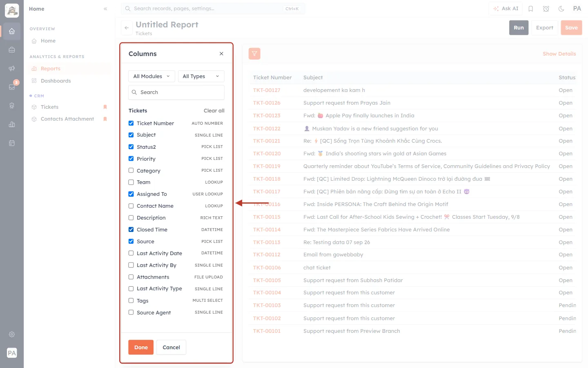Open the bar chart analytics rail icon
This screenshot has height=368, width=588.
[x=12, y=124]
